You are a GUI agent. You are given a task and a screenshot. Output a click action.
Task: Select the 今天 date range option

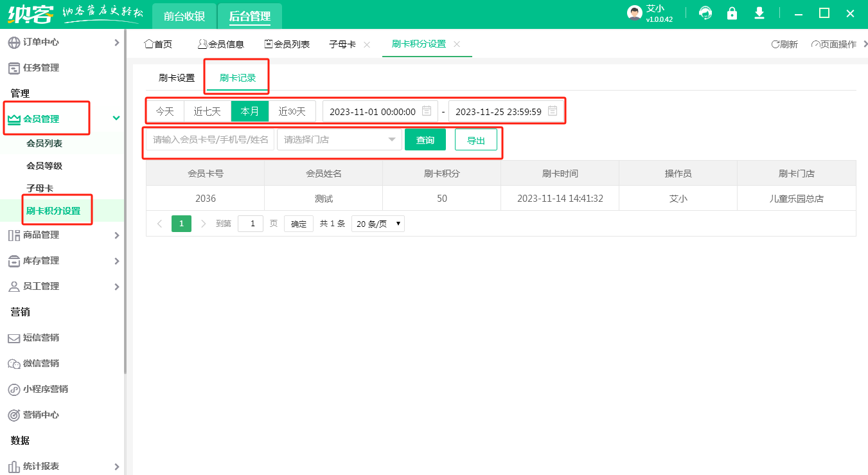pos(165,111)
